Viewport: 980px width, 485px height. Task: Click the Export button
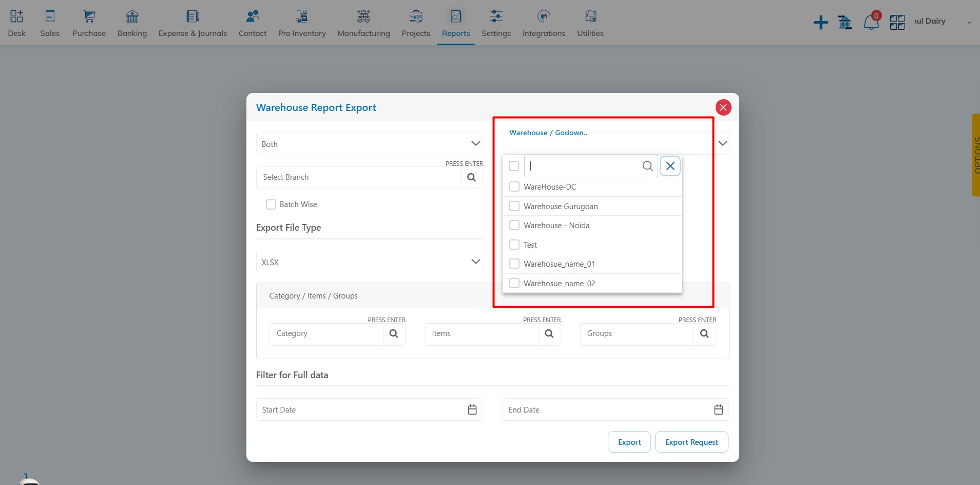click(x=629, y=442)
